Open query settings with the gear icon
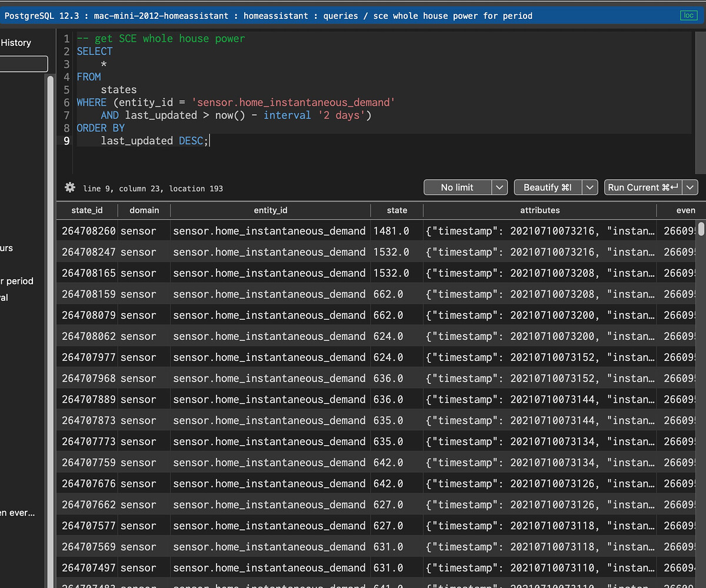706x588 pixels. (69, 187)
